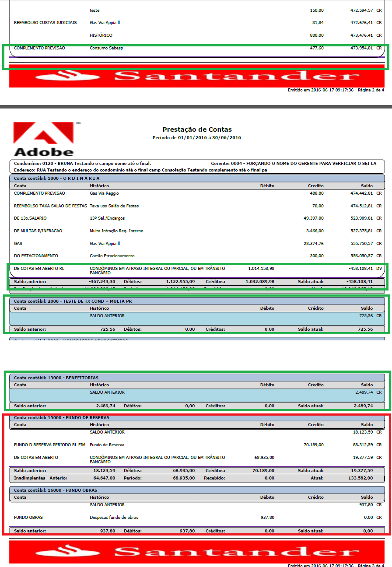Select the 'Saldo anterior' value -367.243,30
Image resolution: width=392 pixels, height=567 pixels.
(x=102, y=281)
